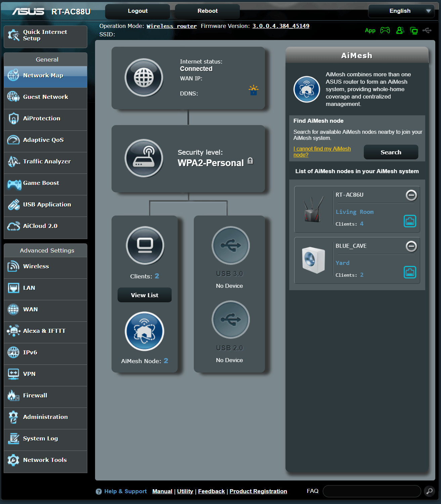This screenshot has height=504, width=441.
Task: Click the guest network users status icon
Action: [400, 30]
